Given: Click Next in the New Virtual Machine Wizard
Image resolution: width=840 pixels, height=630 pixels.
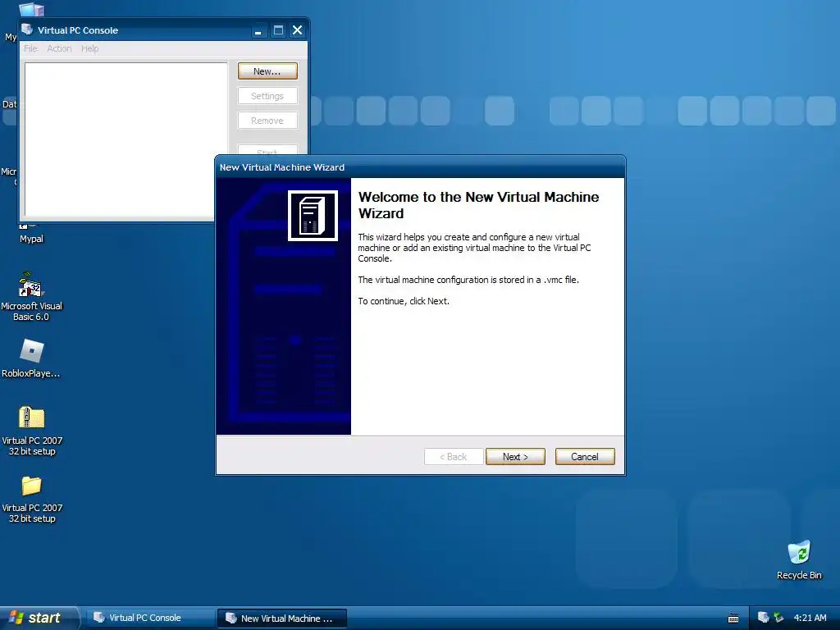Looking at the screenshot, I should pos(515,456).
